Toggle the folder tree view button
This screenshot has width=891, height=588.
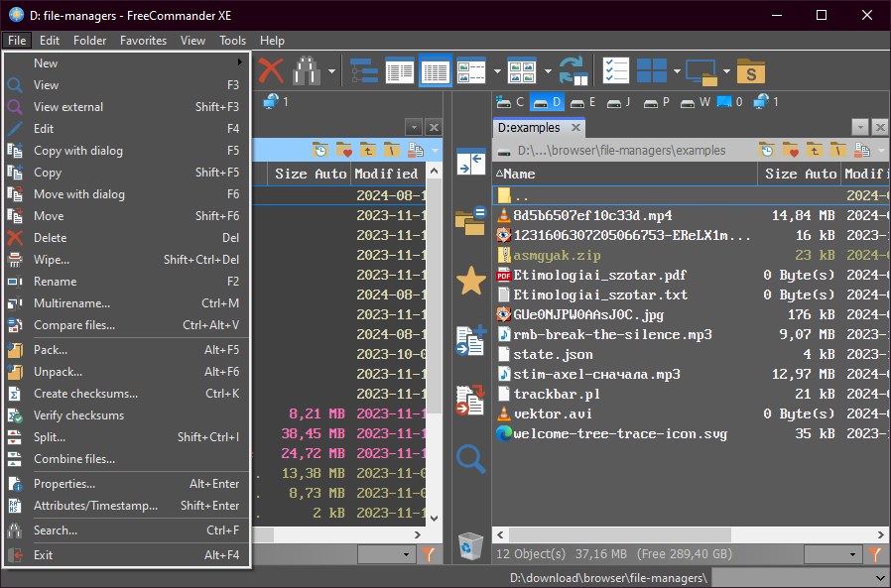pyautogui.click(x=364, y=71)
